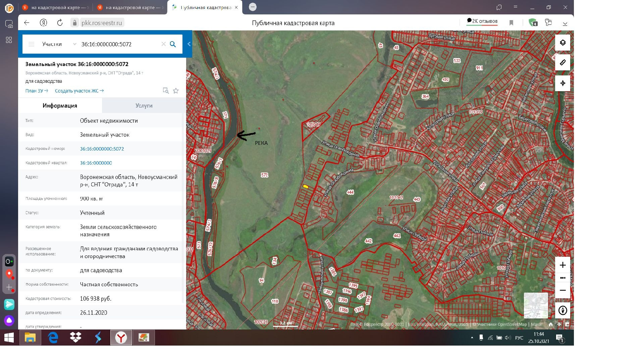
Task: Collapse the info side panel
Action: pos(189,44)
